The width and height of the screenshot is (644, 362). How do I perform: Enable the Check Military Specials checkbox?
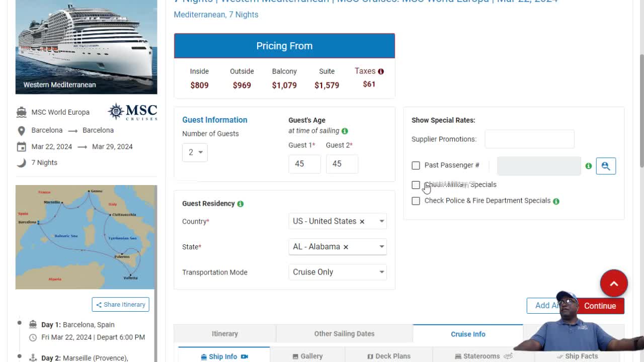coord(416,185)
